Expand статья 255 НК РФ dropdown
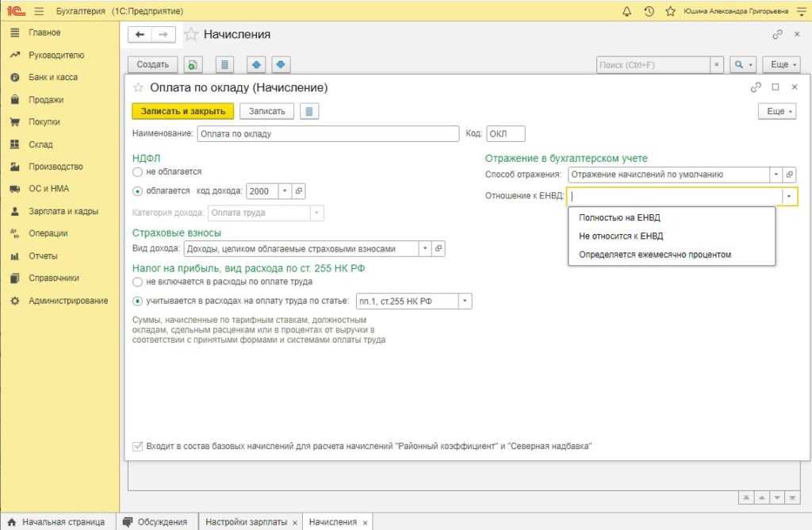 [465, 301]
